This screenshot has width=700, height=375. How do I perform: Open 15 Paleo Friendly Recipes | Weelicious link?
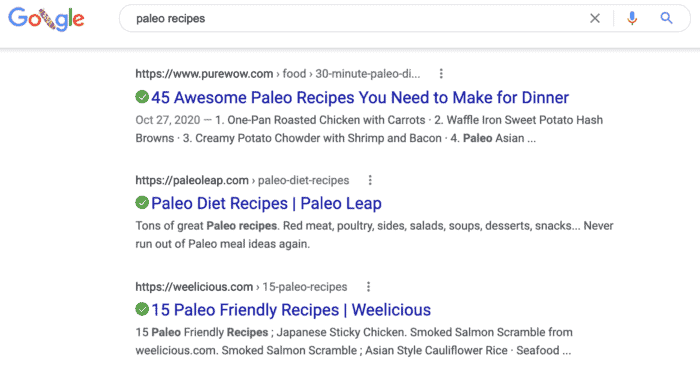click(291, 310)
